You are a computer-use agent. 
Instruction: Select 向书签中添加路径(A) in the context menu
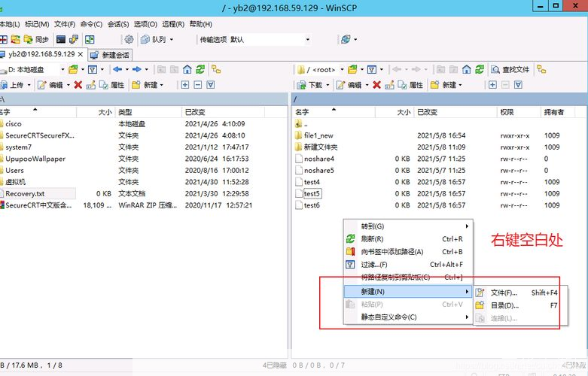(x=408, y=252)
